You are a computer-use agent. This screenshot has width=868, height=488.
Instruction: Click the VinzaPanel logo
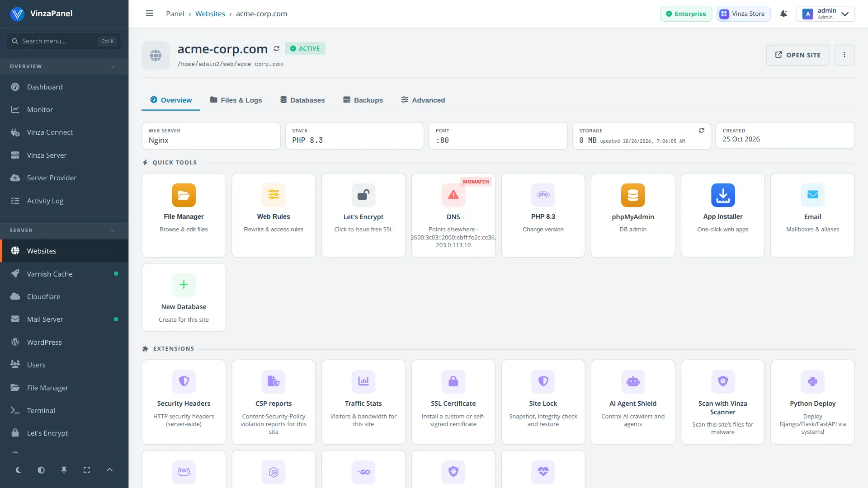click(x=41, y=14)
